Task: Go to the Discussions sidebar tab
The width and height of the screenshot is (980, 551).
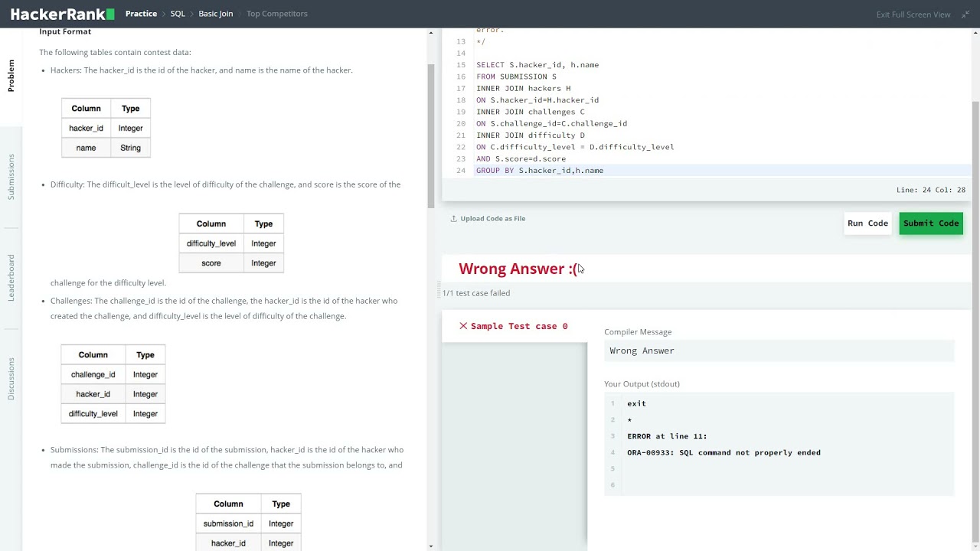Action: click(x=11, y=378)
